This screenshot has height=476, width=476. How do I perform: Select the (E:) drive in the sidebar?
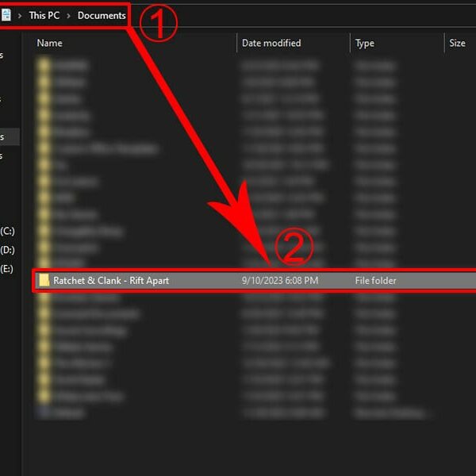[x=7, y=269]
